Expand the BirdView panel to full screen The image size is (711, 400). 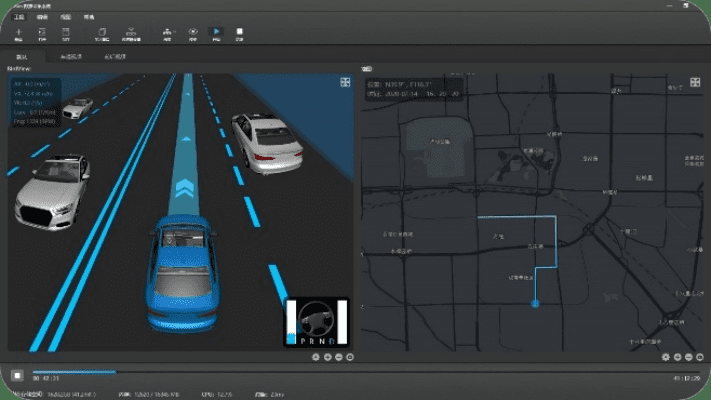coord(345,82)
